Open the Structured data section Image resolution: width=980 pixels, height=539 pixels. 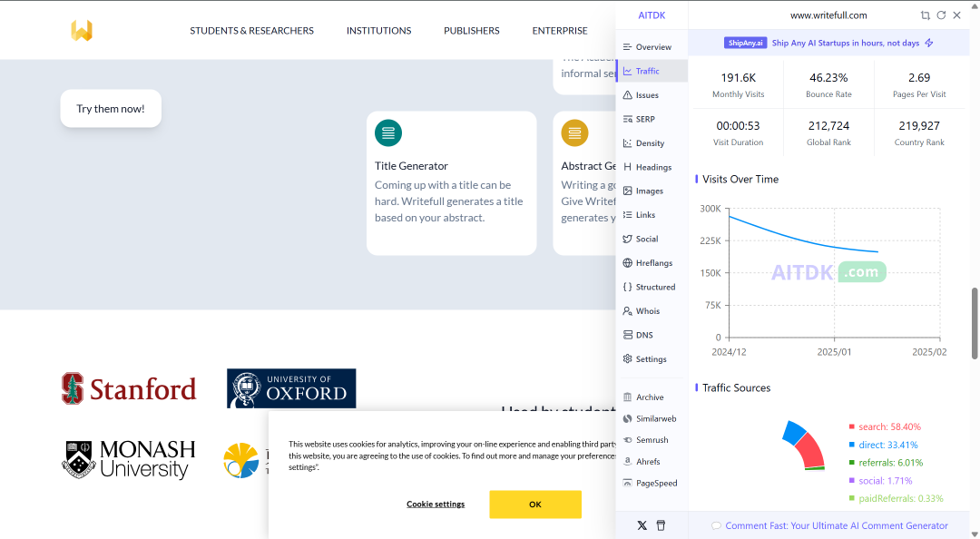point(652,287)
